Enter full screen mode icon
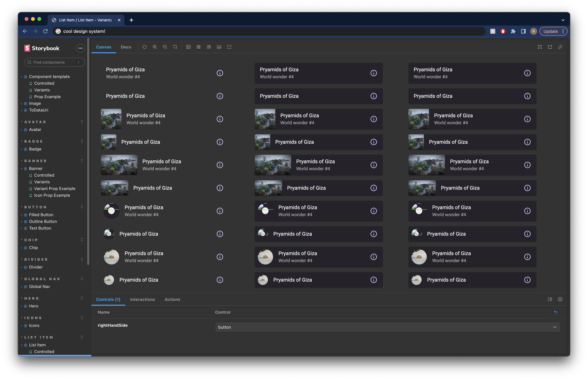588x380 pixels. pyautogui.click(x=540, y=47)
